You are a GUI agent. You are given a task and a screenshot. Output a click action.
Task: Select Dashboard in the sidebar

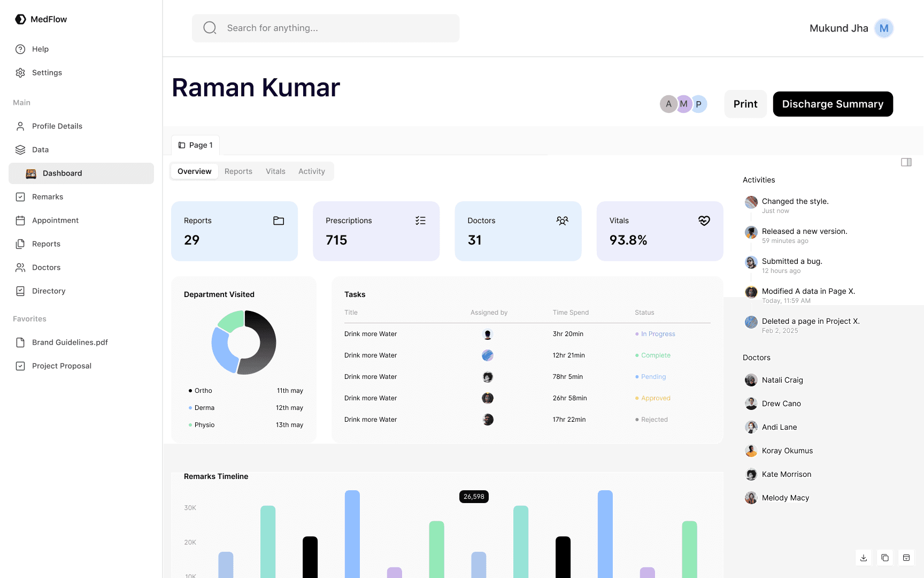[x=81, y=173]
